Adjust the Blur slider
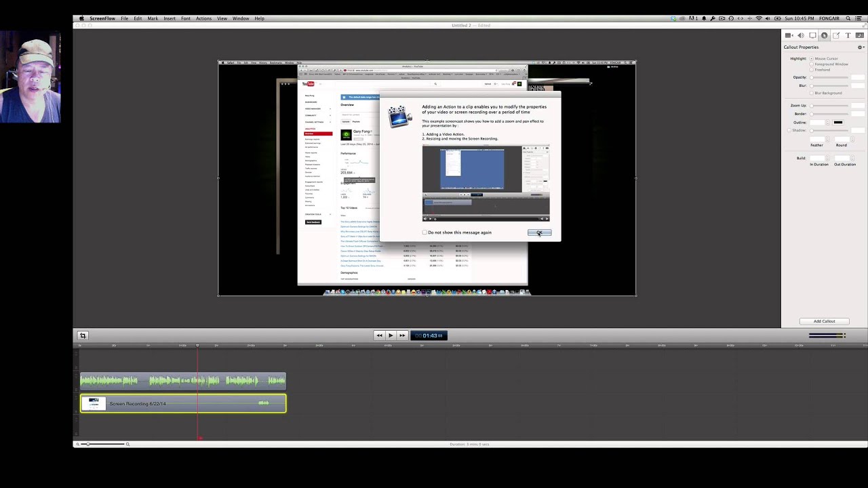The image size is (868, 488). [829, 86]
